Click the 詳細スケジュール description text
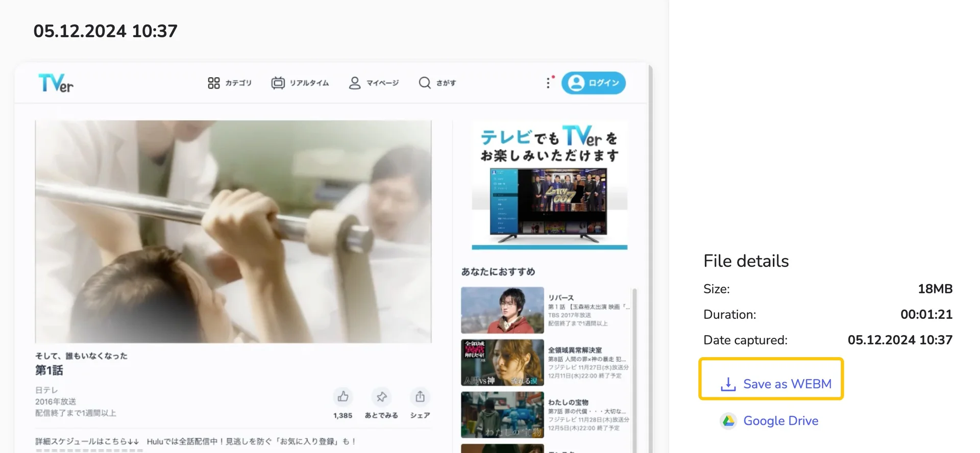Image resolution: width=980 pixels, height=453 pixels. (195, 441)
